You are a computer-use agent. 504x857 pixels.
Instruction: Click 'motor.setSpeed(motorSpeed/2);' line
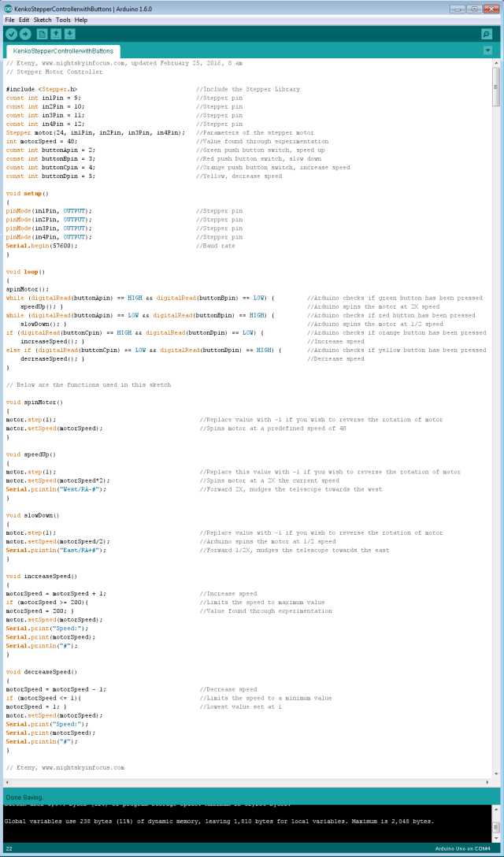coord(57,542)
